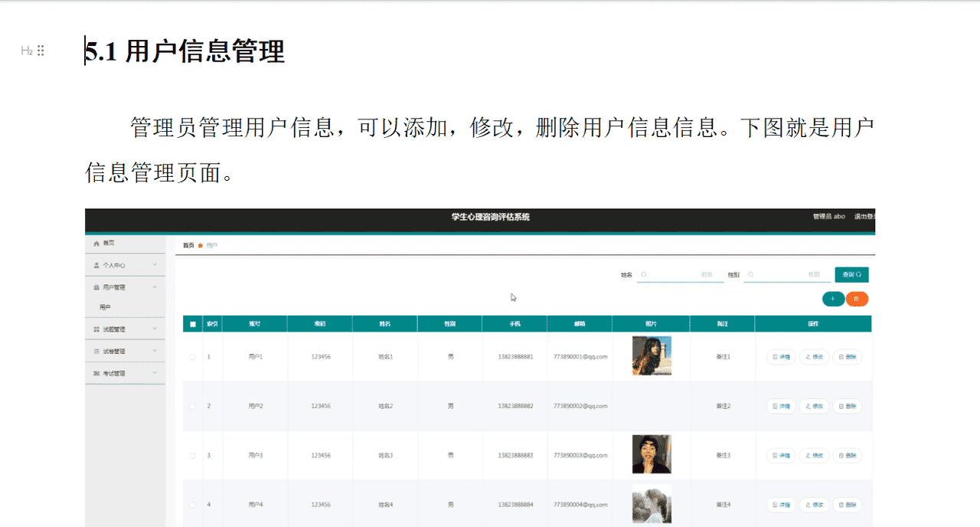The width and height of the screenshot is (980, 527).
Task: Click the round teal add (+) button
Action: click(833, 299)
